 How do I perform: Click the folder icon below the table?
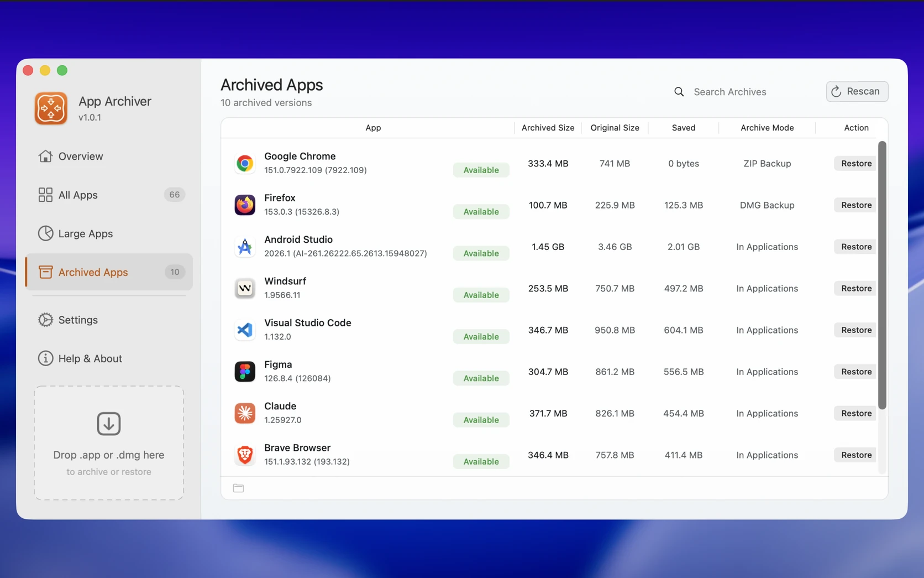click(238, 488)
